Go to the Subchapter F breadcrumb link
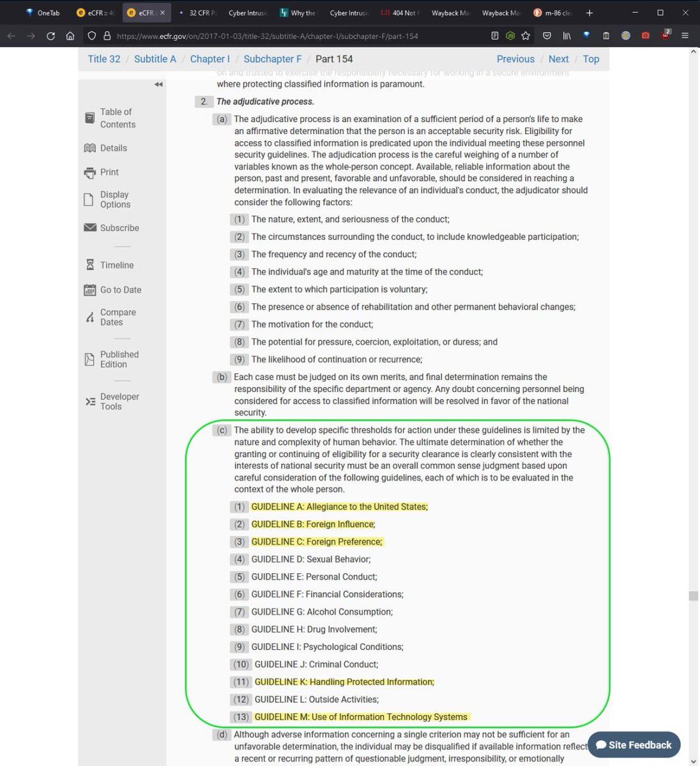This screenshot has width=700, height=766. point(272,59)
